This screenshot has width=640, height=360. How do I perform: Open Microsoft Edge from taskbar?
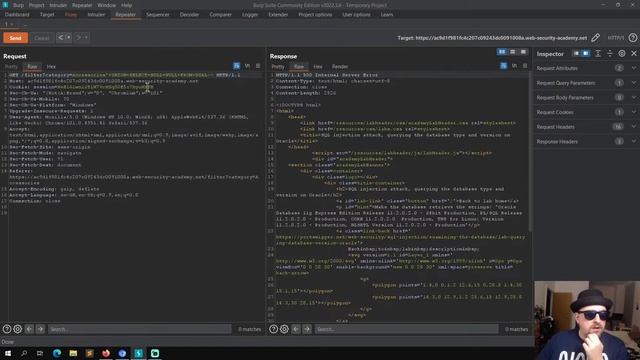57,353
